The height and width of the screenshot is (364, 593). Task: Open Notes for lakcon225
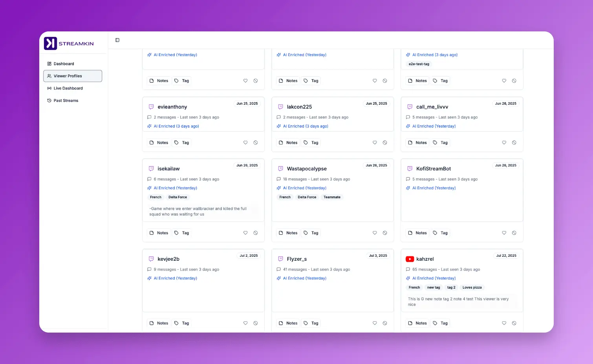[x=288, y=143]
